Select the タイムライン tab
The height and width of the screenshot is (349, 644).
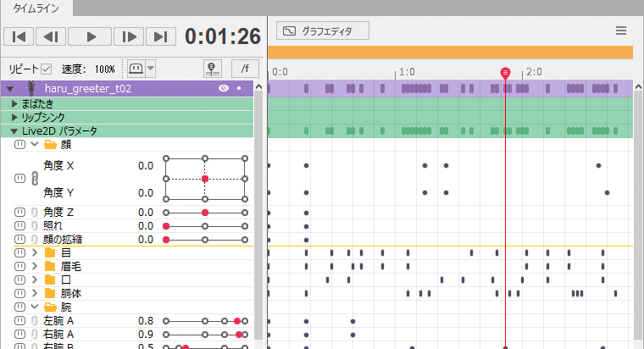pyautogui.click(x=36, y=8)
